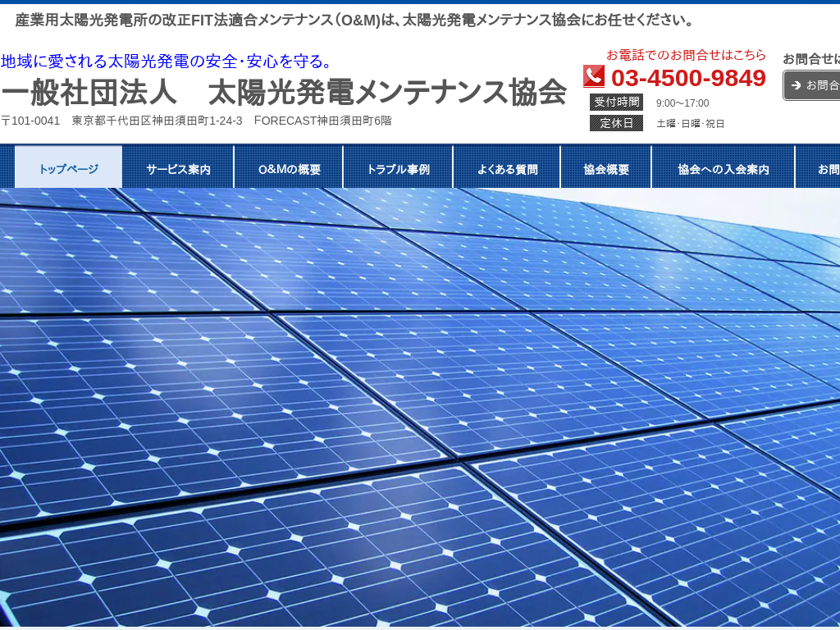Go to the サービス案内 menu item
This screenshot has width=840, height=630.
point(178,169)
